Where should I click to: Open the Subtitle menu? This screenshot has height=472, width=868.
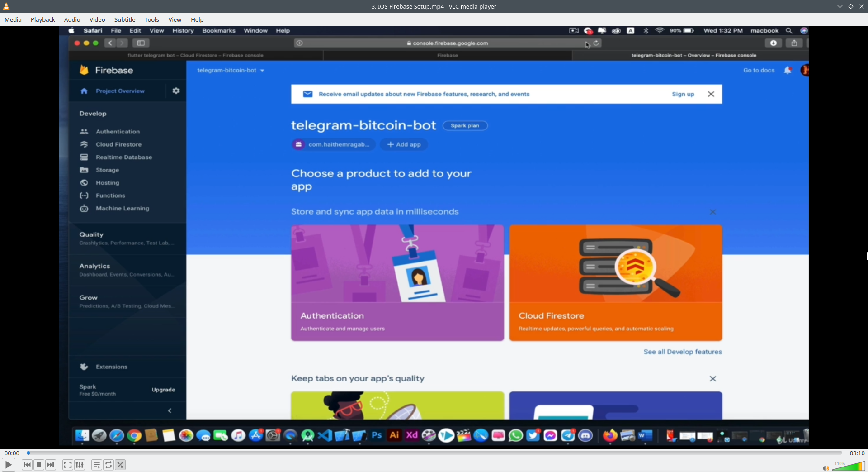[x=125, y=19]
